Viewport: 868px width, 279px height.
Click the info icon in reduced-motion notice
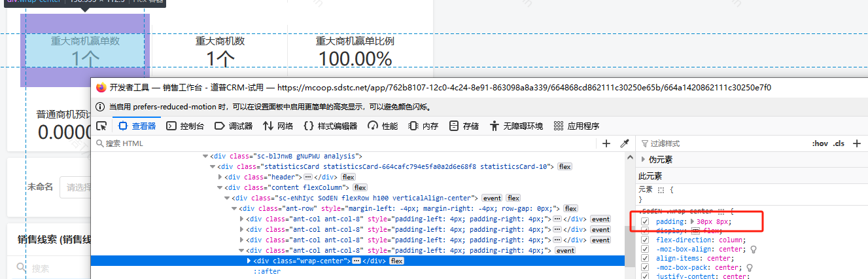point(101,106)
